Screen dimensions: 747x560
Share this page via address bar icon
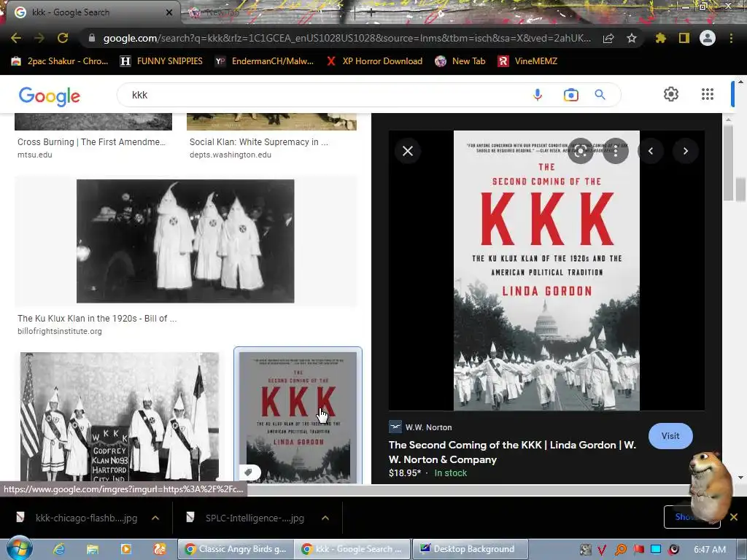point(608,39)
